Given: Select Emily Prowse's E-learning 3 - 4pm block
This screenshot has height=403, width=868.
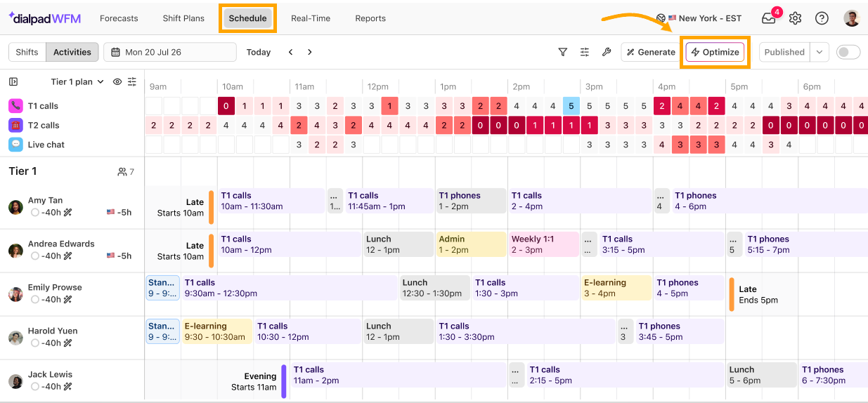Looking at the screenshot, I should point(616,288).
